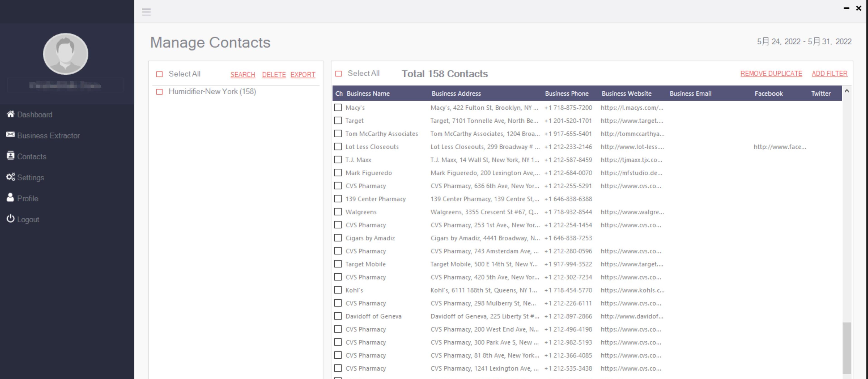Viewport: 868px width, 379px height.
Task: Click website https://mfstudio.de...
Action: [631, 173]
